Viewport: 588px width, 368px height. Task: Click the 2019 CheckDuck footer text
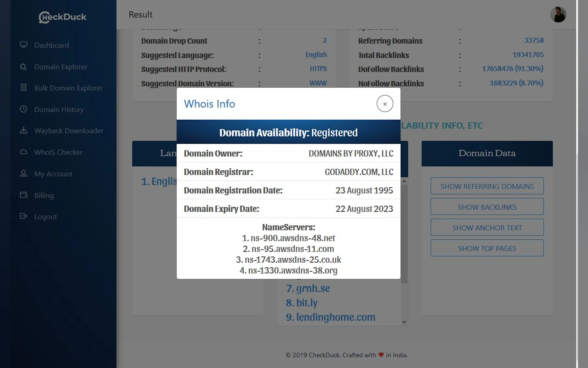click(347, 355)
